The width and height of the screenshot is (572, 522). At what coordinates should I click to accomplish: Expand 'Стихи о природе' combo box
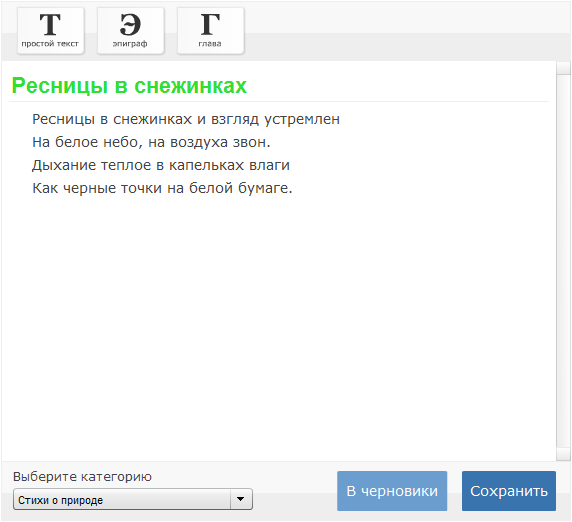133,499
